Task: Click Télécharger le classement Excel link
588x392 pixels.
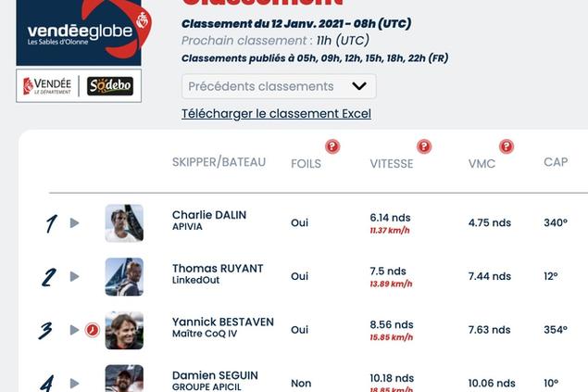Action: (276, 114)
